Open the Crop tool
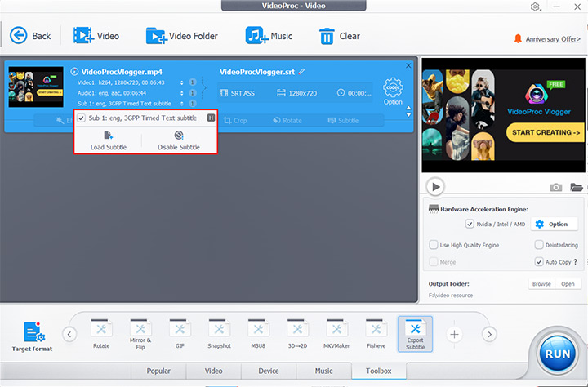This screenshot has width=588, height=387. pyautogui.click(x=235, y=120)
